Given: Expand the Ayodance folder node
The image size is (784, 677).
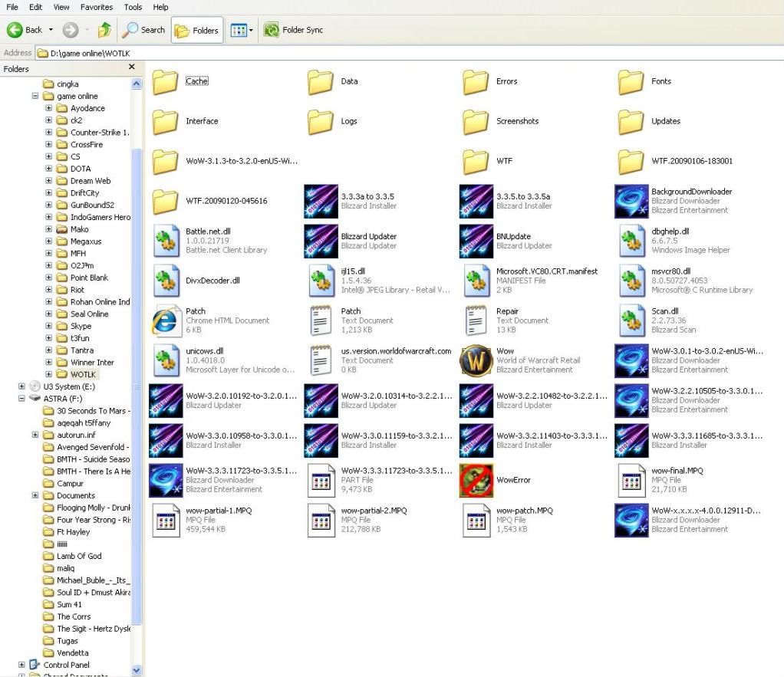Looking at the screenshot, I should [x=48, y=108].
